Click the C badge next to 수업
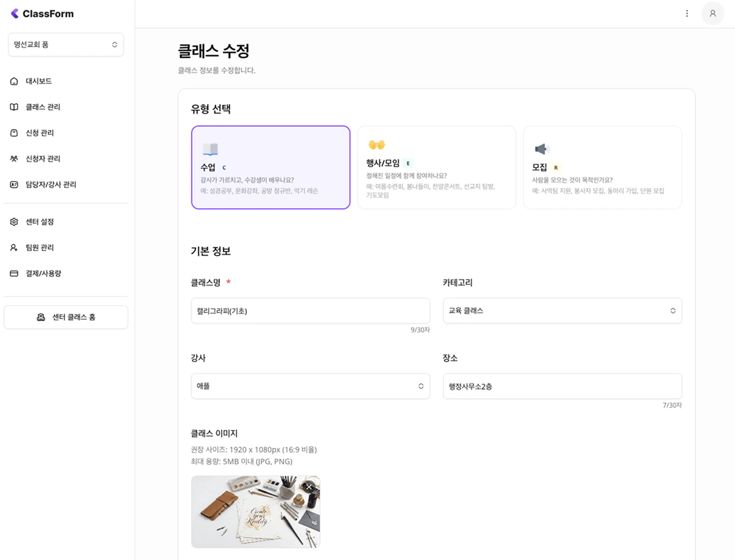Screen dimensions: 735x560 tap(224, 167)
